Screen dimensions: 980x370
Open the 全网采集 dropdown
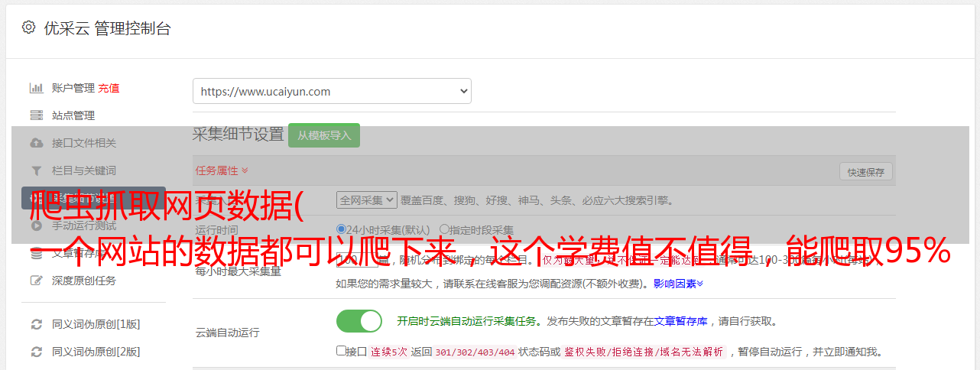367,200
